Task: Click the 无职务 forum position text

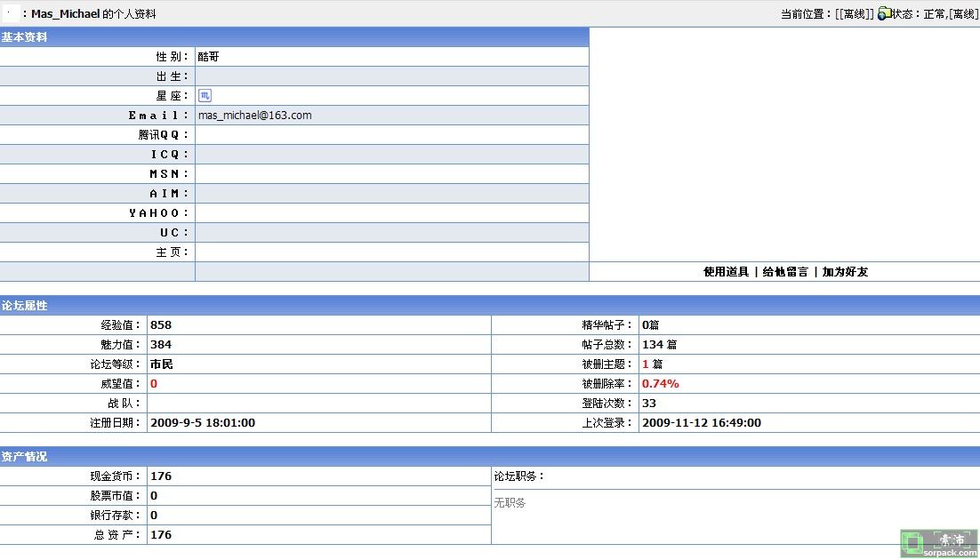Action: 510,503
